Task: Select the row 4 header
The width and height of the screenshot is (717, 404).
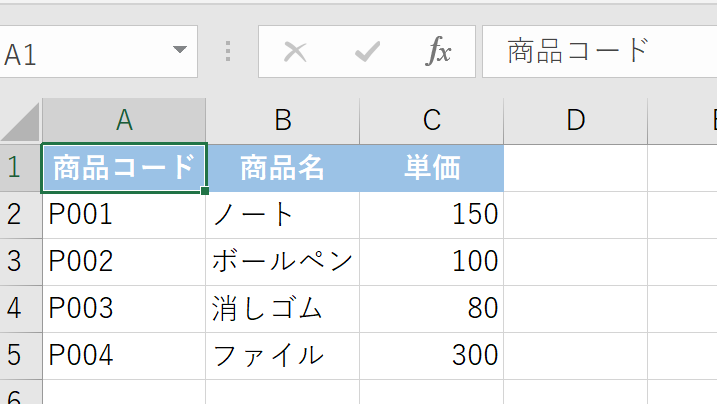Action: [21, 309]
